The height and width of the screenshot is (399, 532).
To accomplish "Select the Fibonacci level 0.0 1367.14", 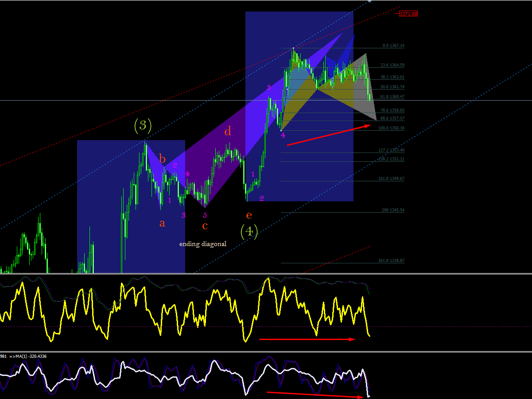I will coord(393,46).
